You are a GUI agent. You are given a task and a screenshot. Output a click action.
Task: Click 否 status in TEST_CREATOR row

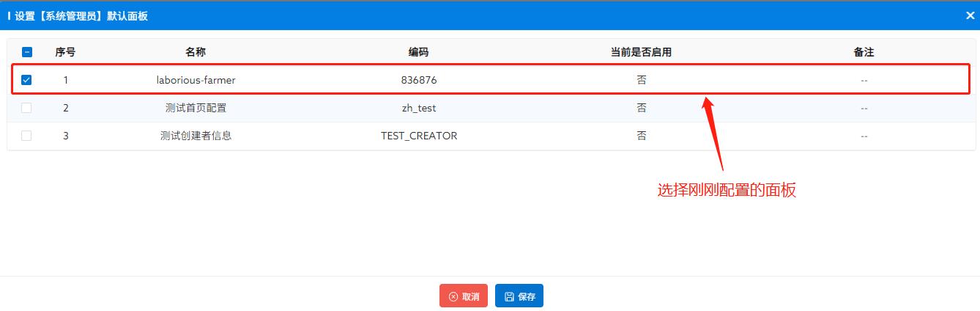point(642,136)
